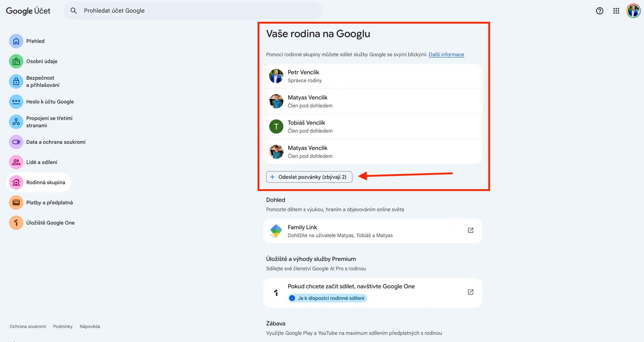Open the Google apps launcher grid
This screenshot has height=342, width=644.
click(616, 11)
